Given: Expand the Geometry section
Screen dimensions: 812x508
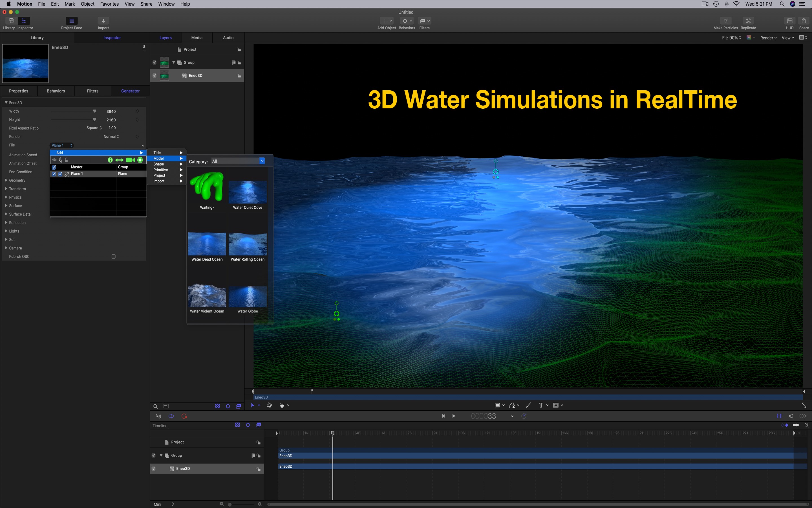Looking at the screenshot, I should pos(6,180).
